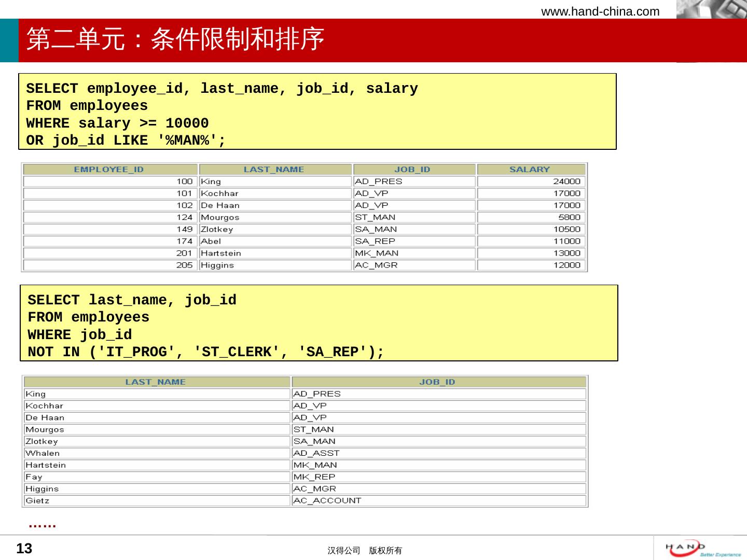This screenshot has height=560, width=747.
Task: Click the MK_REP job ID cell
Action: [438, 477]
